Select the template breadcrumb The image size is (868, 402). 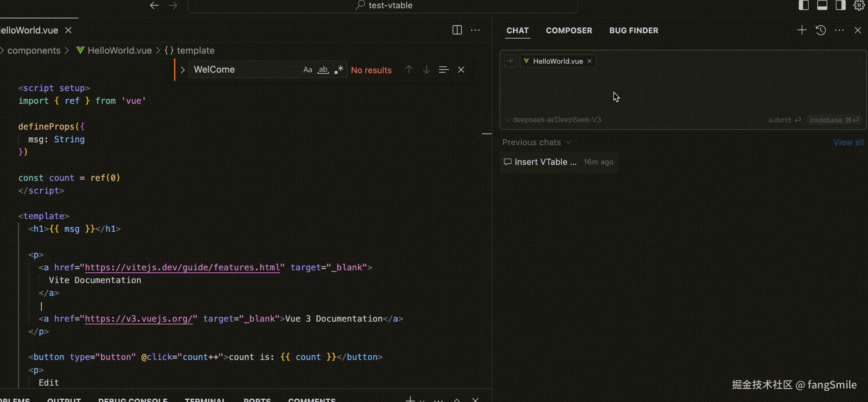(190, 50)
